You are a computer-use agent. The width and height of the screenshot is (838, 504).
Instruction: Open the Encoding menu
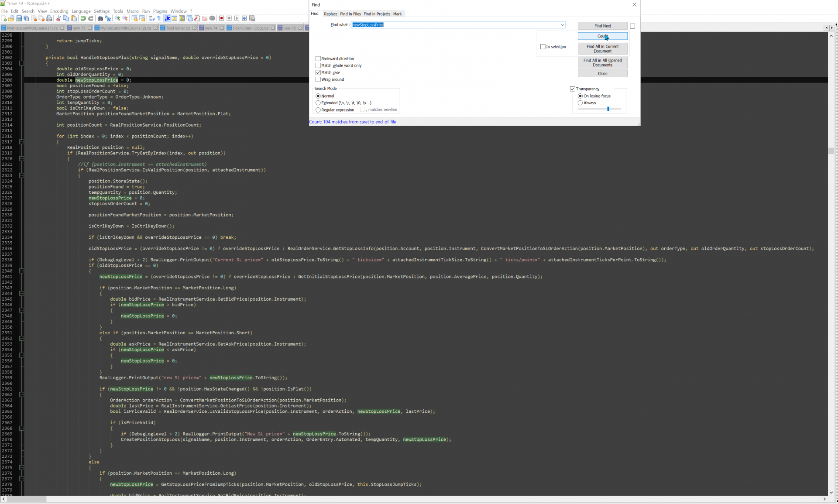(59, 11)
